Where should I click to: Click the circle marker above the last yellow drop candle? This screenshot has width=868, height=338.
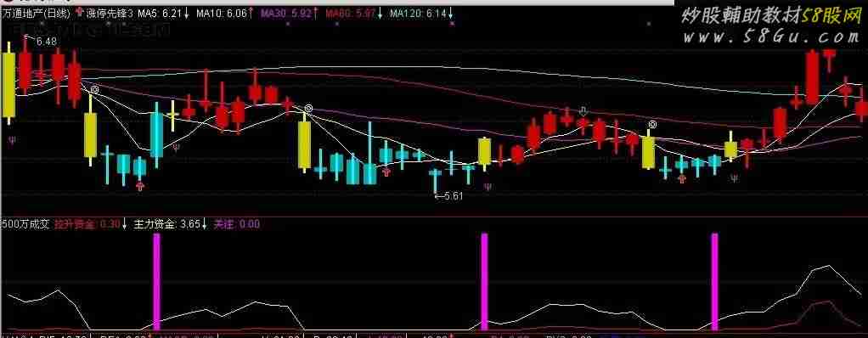click(x=653, y=125)
